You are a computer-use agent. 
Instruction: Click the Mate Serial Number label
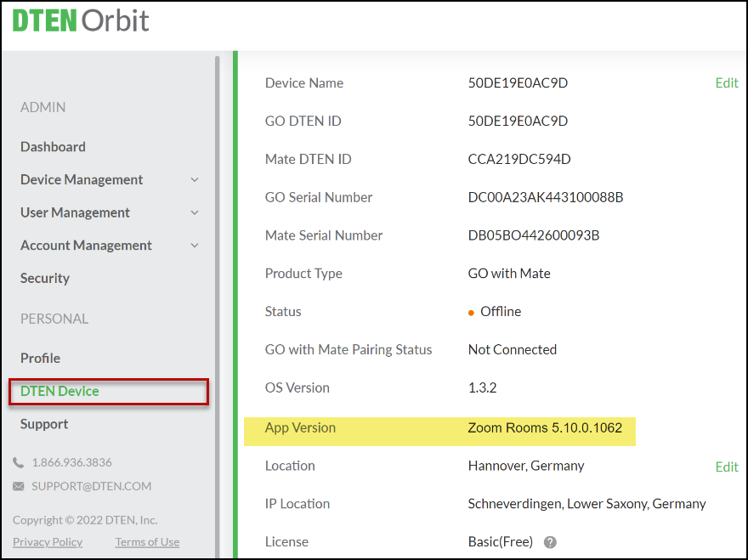coord(324,235)
